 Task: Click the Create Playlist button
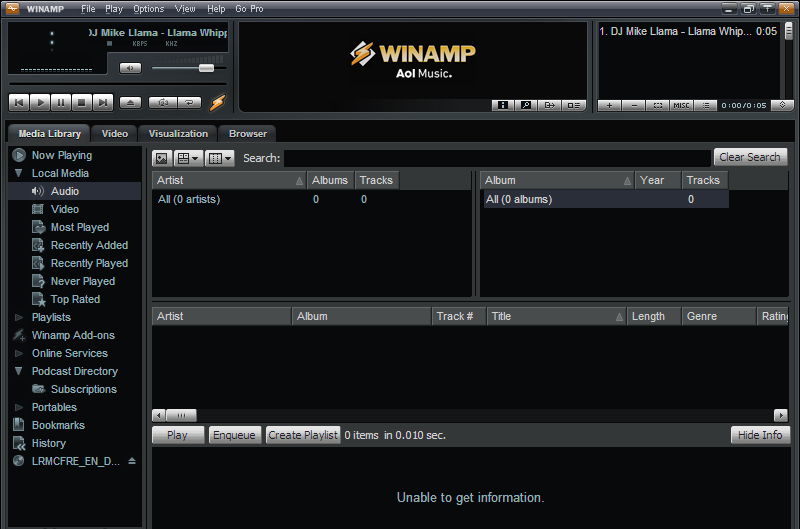tap(303, 435)
